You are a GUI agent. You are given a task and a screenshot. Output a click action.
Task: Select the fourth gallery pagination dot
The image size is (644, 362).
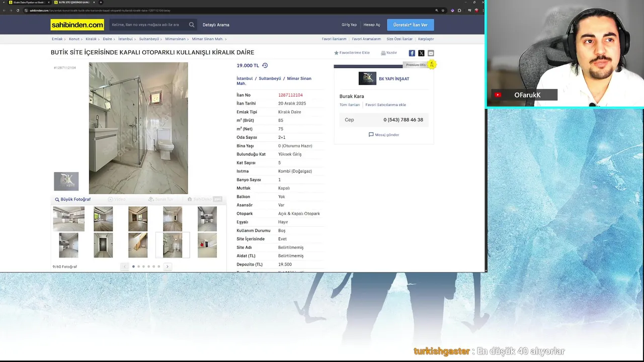pyautogui.click(x=148, y=266)
